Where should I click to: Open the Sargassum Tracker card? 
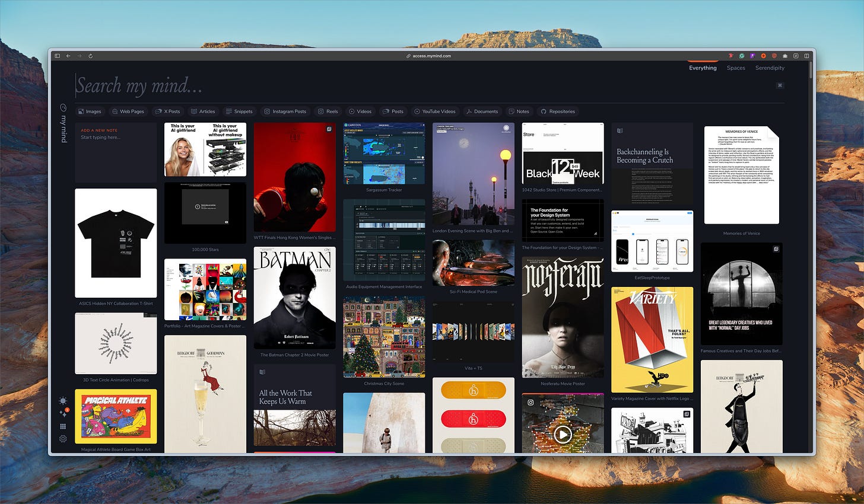(x=384, y=154)
